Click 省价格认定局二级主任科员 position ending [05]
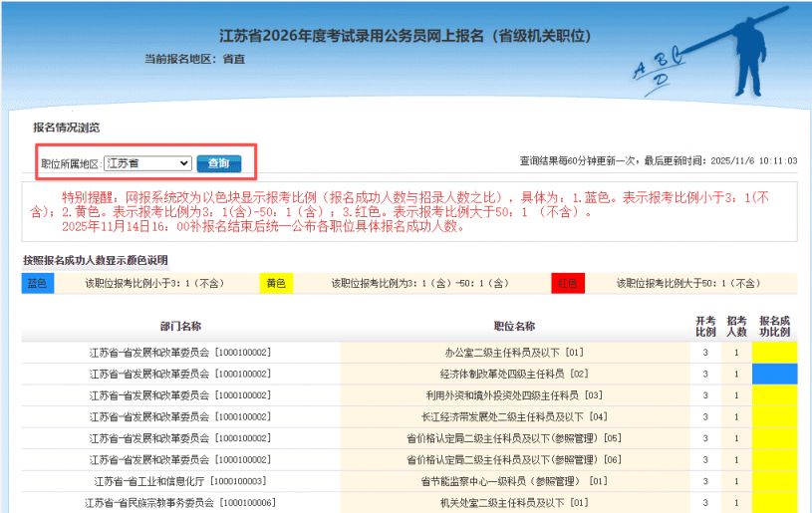The width and height of the screenshot is (812, 513). click(514, 438)
